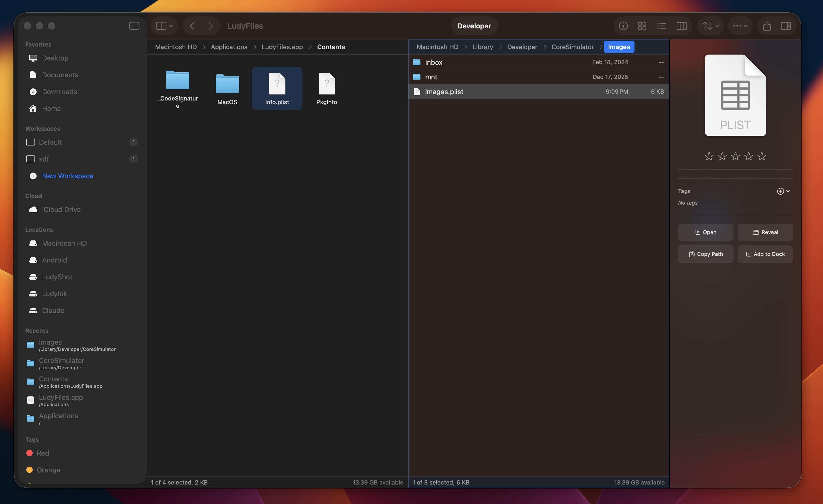Go back with the left chevron
Screen dimensions: 823x504
[x=192, y=26]
